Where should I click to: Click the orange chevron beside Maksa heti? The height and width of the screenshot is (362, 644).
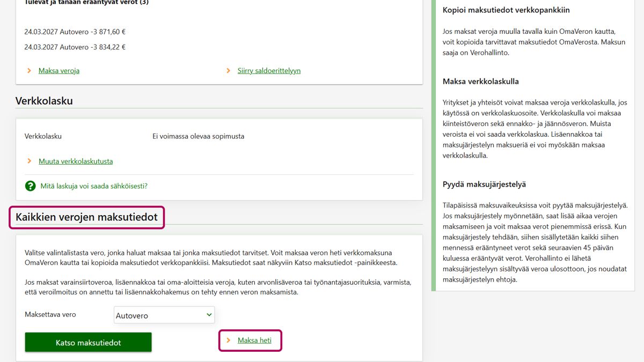pos(229,341)
